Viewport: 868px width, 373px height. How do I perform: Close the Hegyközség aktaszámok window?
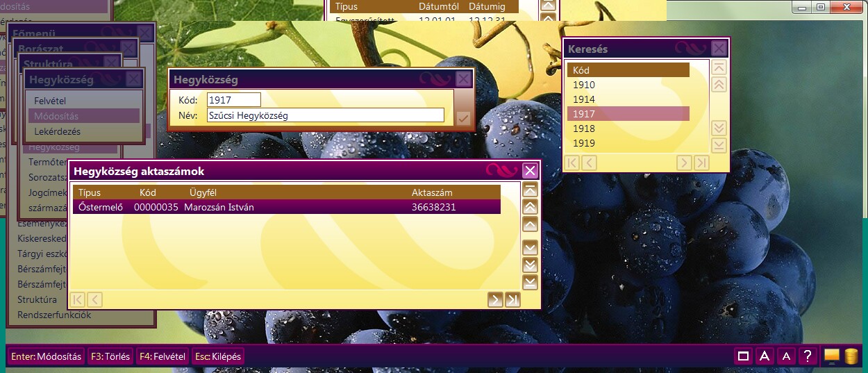(530, 170)
